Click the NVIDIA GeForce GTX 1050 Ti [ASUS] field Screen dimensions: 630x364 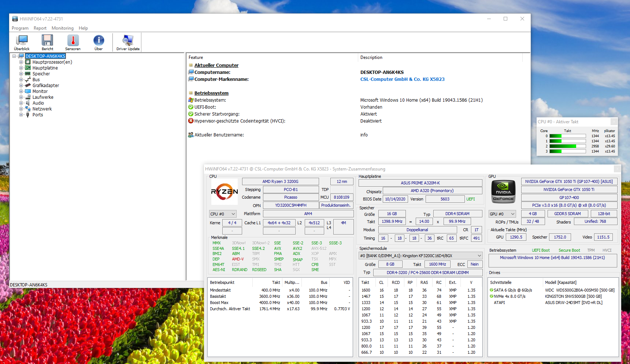pyautogui.click(x=569, y=181)
